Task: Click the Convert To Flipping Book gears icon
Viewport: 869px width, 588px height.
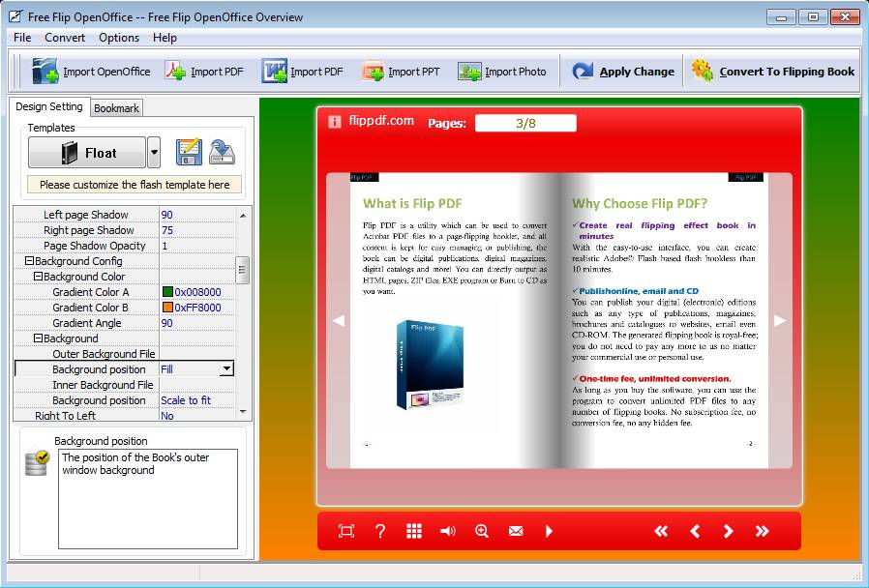Action: pyautogui.click(x=703, y=71)
